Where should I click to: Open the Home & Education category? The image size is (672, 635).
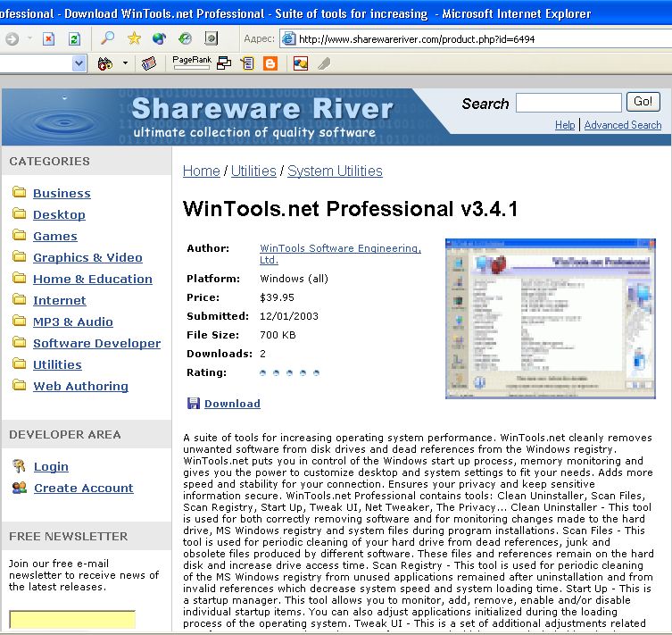93,280
